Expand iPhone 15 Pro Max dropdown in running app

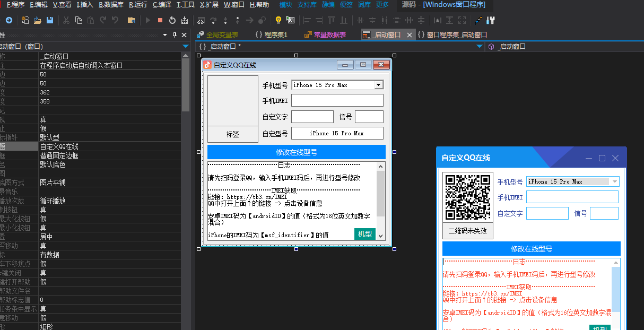pos(615,181)
